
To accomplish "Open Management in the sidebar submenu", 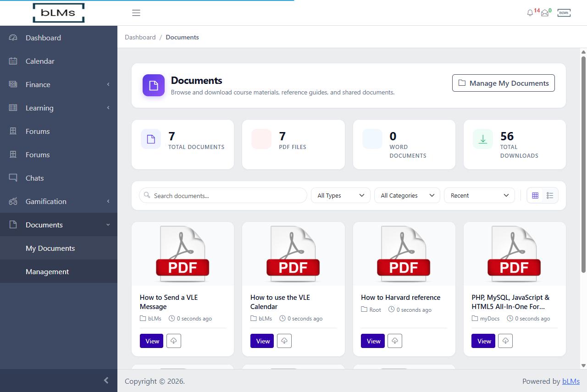I will click(x=59, y=271).
